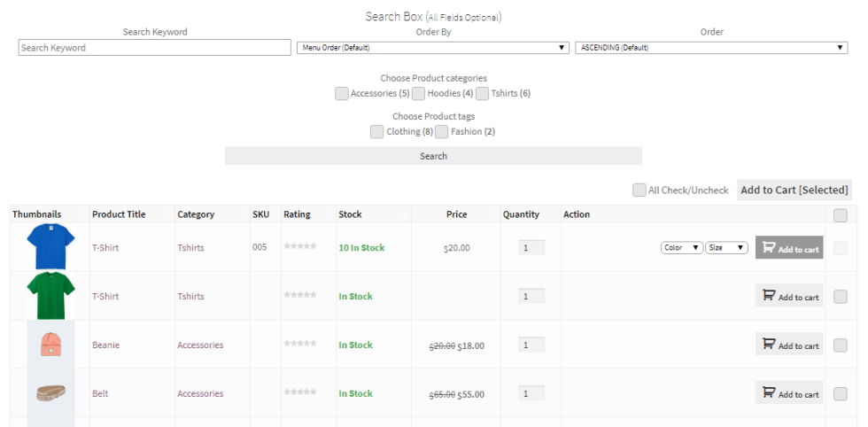Open the T-Shirt product link with SKU 005
Viewport: 868px width, 427px height.
[x=105, y=247]
